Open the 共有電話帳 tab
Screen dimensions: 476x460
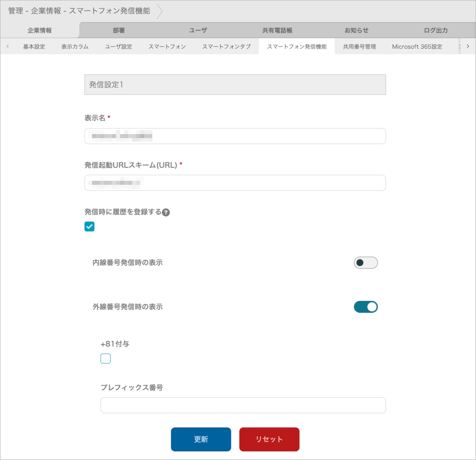277,30
